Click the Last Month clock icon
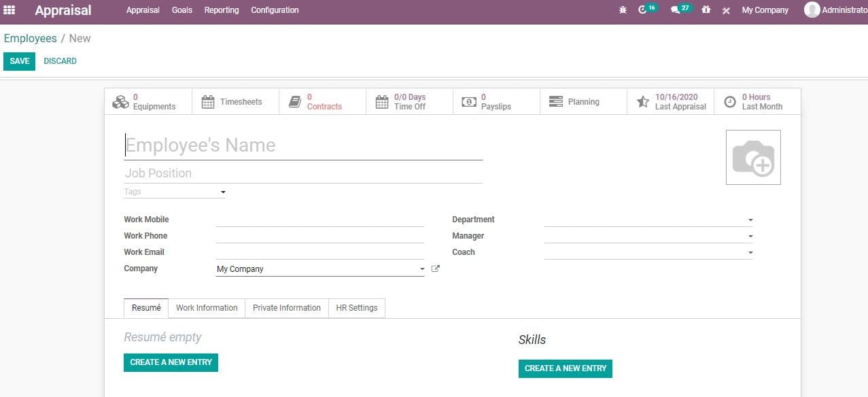 click(x=730, y=102)
